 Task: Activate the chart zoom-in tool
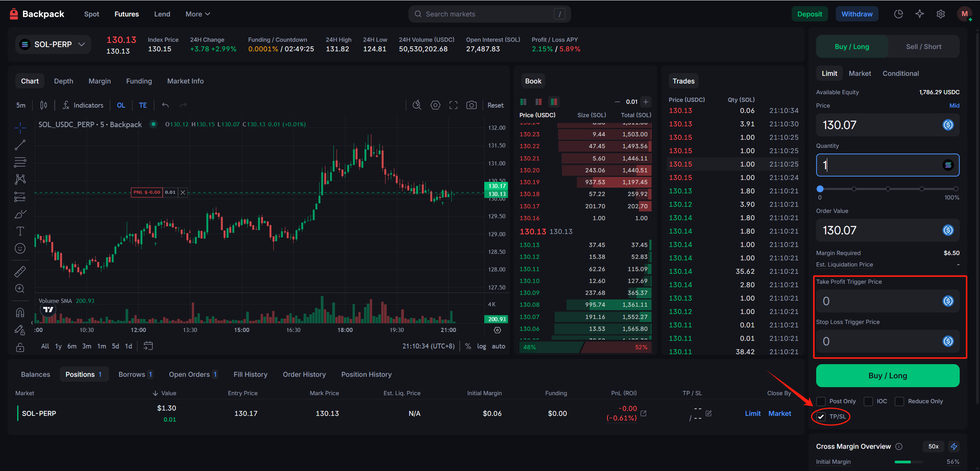tap(20, 289)
